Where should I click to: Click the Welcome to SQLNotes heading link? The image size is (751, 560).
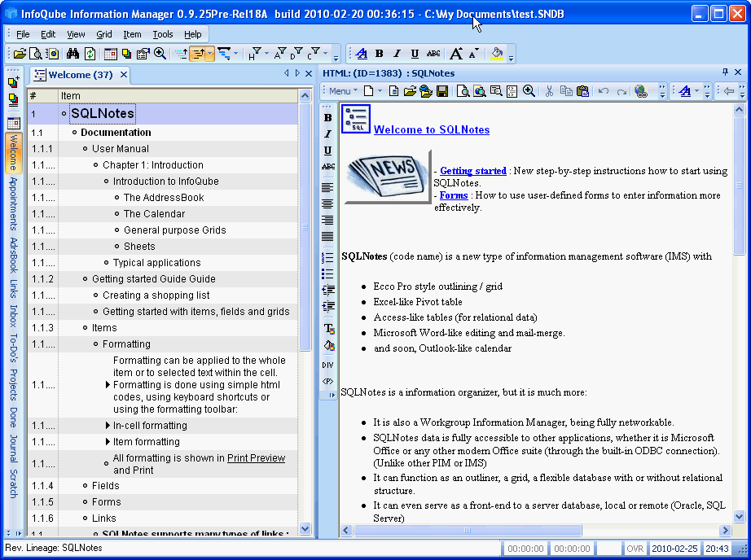[432, 129]
